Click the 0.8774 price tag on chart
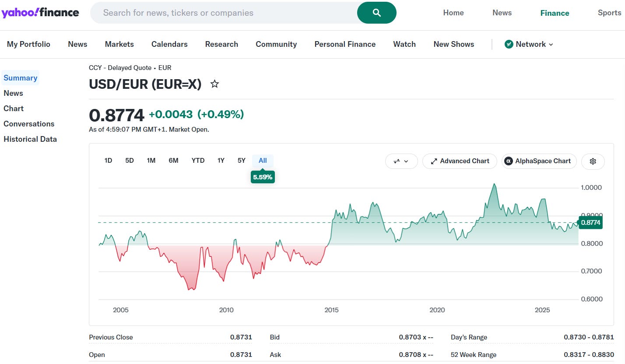The image size is (625, 364). click(590, 223)
